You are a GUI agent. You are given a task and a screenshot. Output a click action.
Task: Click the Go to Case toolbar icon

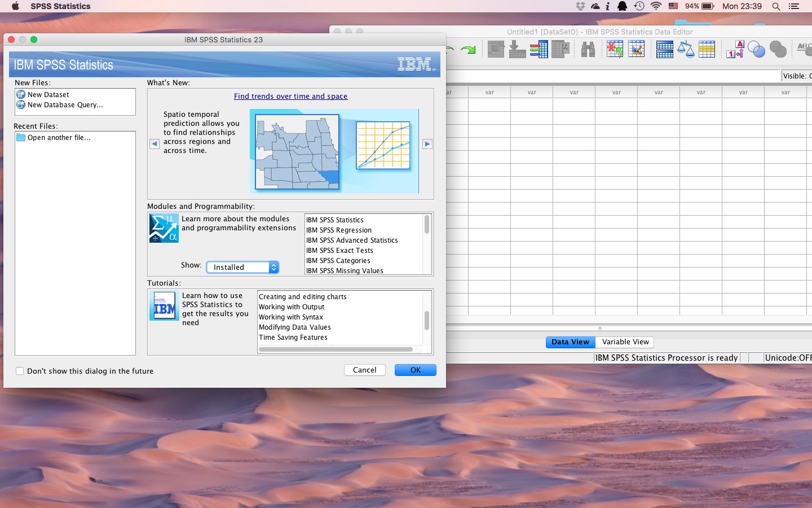(x=496, y=50)
